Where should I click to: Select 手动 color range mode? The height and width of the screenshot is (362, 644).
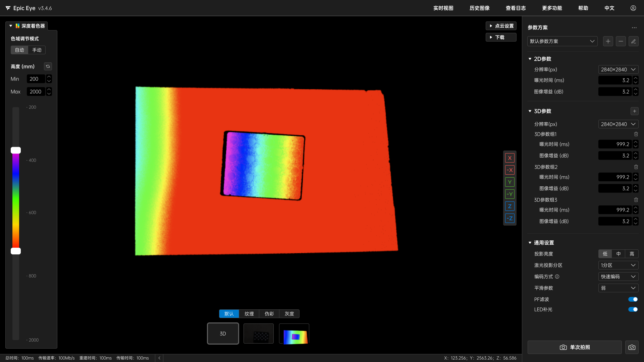pos(37,50)
